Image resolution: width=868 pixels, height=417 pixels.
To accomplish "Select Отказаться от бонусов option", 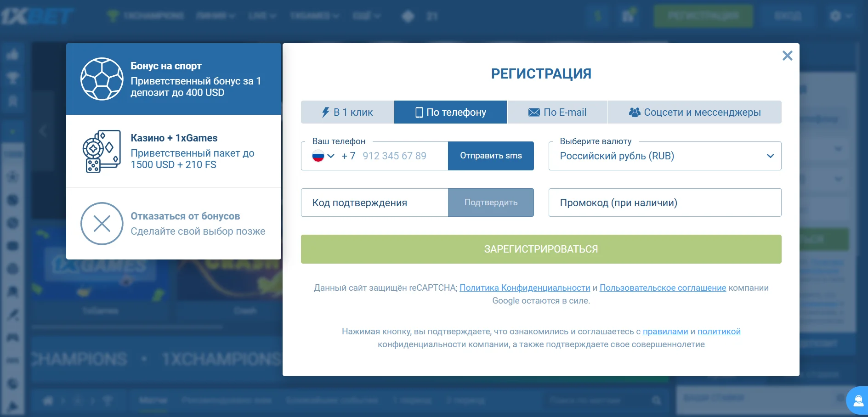I will click(174, 223).
